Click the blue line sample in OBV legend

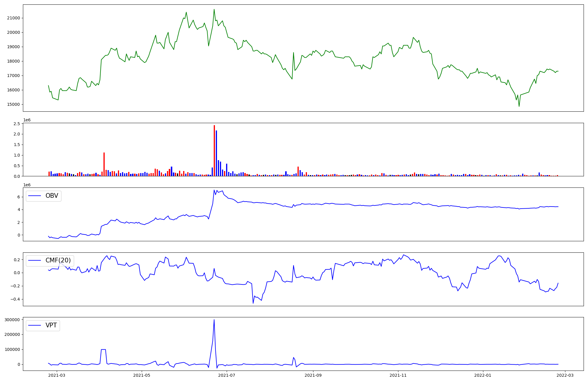click(x=35, y=196)
